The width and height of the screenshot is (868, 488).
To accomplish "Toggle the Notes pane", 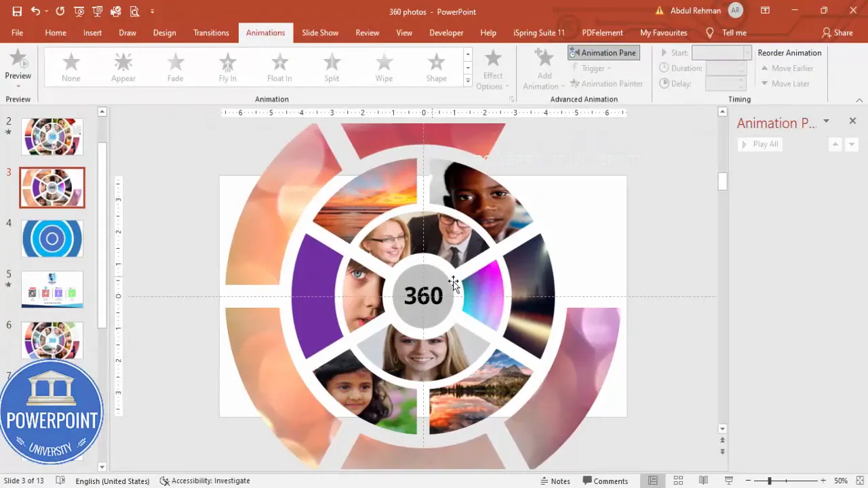I will [x=555, y=481].
